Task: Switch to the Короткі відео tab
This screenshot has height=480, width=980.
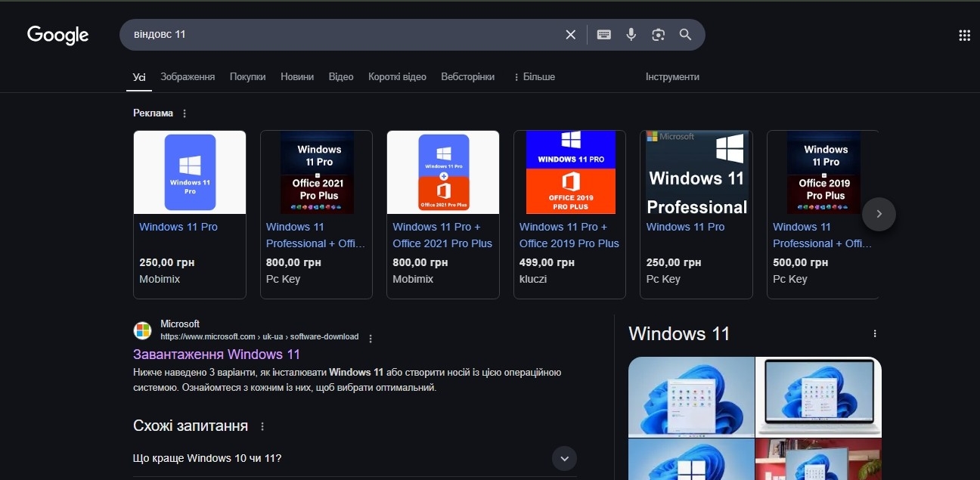Action: (x=397, y=77)
